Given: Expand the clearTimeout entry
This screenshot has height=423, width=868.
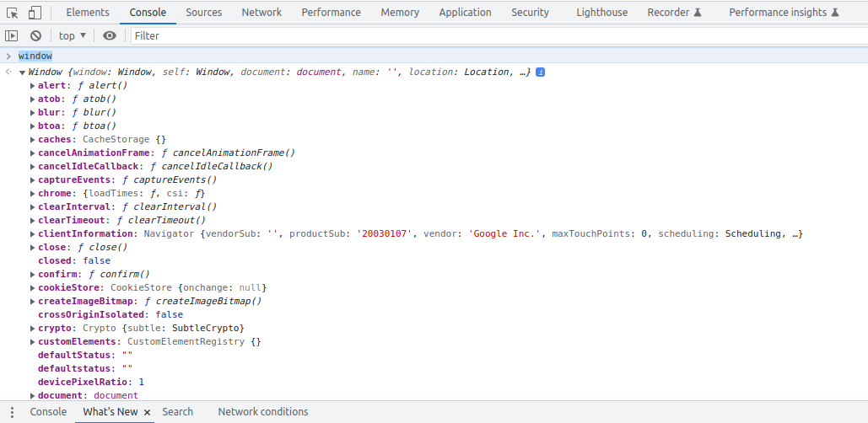Looking at the screenshot, I should pos(33,220).
